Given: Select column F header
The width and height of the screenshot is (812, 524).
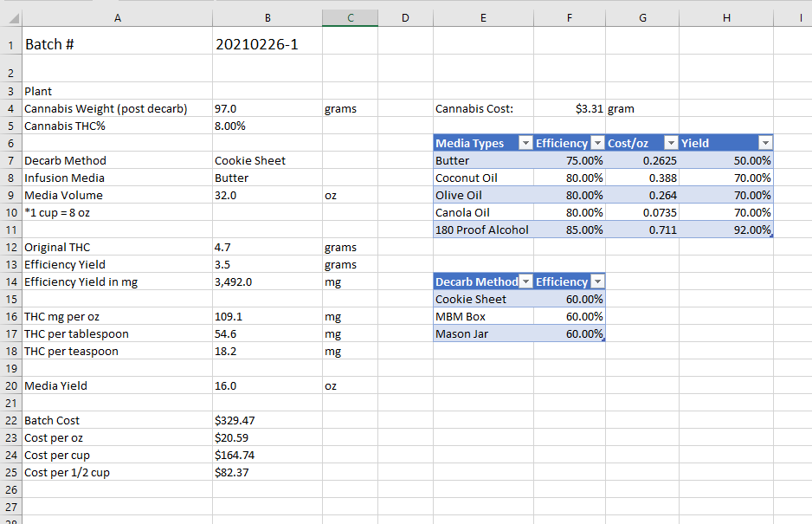Looking at the screenshot, I should pos(570,18).
